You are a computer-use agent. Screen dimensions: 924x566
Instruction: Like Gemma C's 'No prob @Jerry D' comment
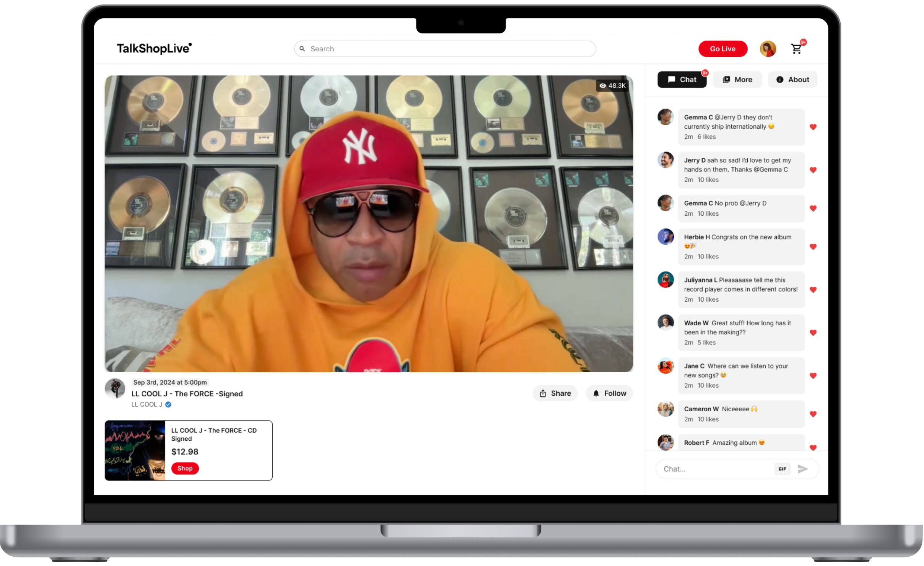814,208
